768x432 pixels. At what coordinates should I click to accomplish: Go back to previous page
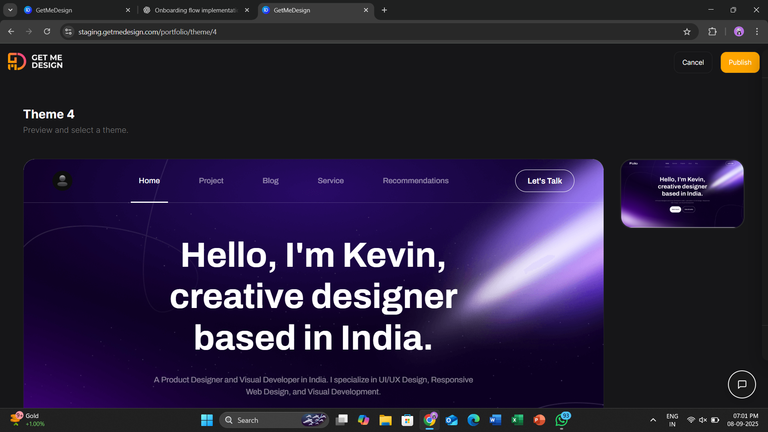tap(11, 32)
